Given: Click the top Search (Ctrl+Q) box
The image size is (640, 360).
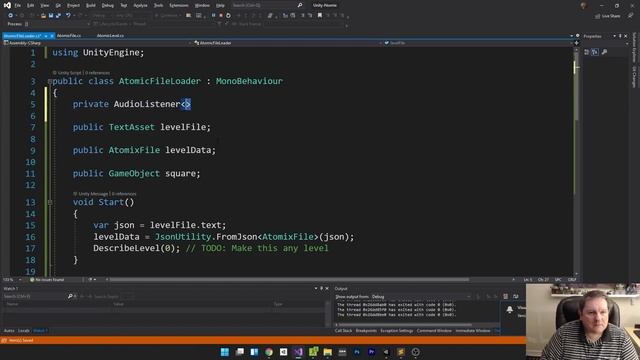Looking at the screenshot, I should click(x=267, y=5).
